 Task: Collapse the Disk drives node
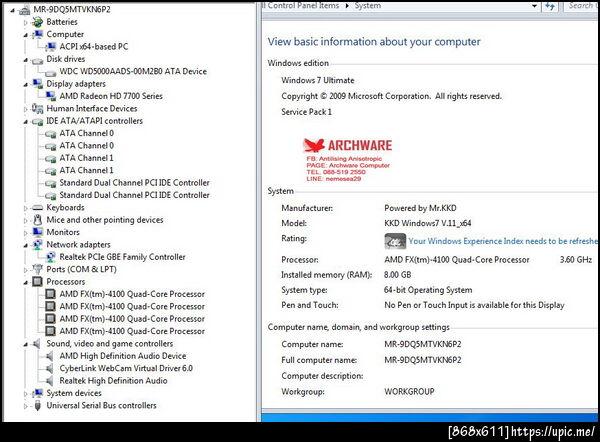pyautogui.click(x=25, y=60)
